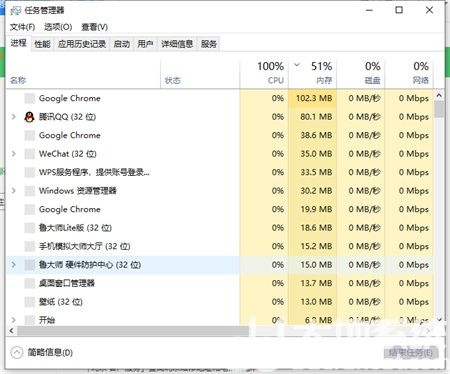Screen dimensions: 450x374
Task: Select the 15.0 MB memory cell
Action: 313,265
